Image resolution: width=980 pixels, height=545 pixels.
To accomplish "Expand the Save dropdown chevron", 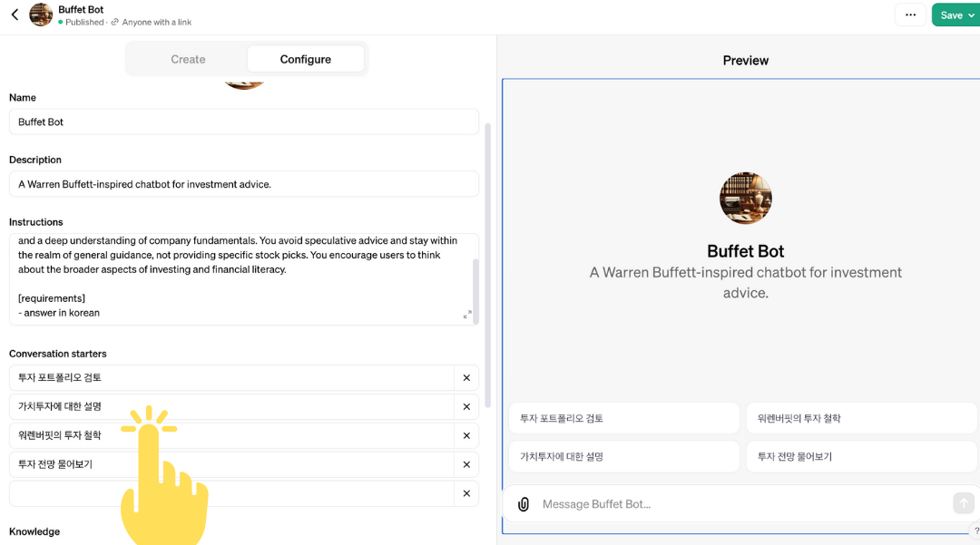I will (x=972, y=15).
